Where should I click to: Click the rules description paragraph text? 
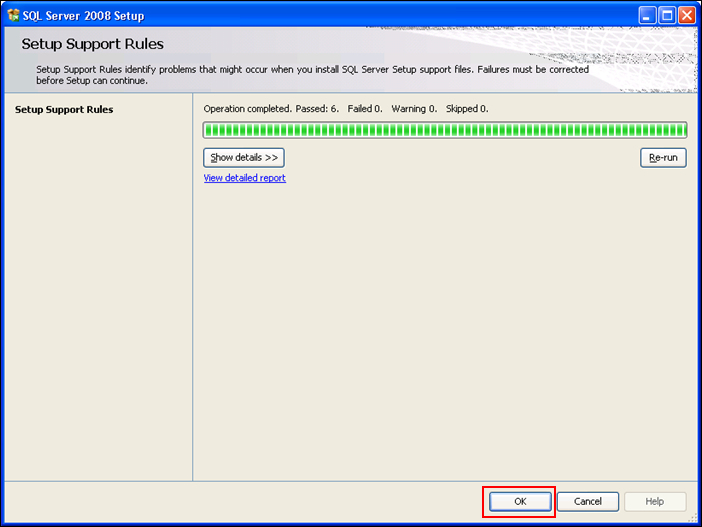[312, 75]
